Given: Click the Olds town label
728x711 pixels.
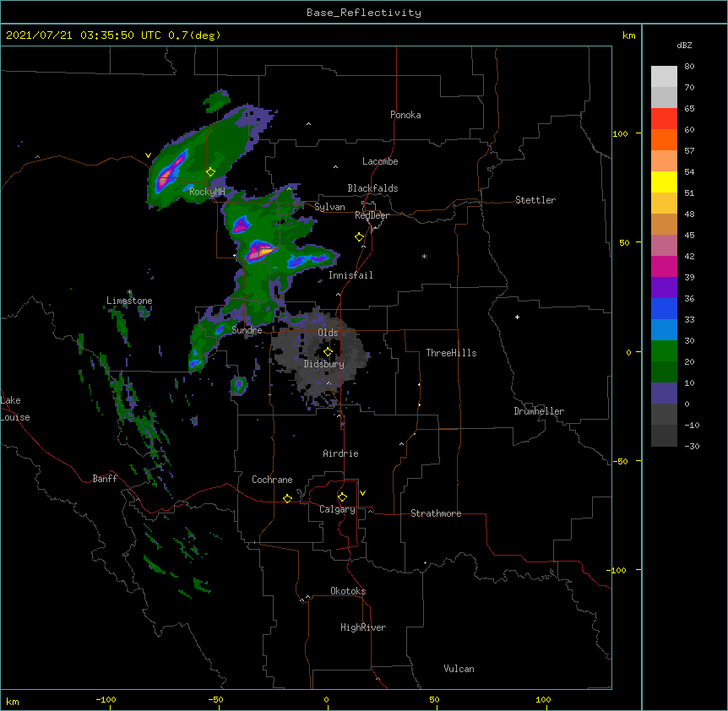Looking at the screenshot, I should pyautogui.click(x=328, y=333).
